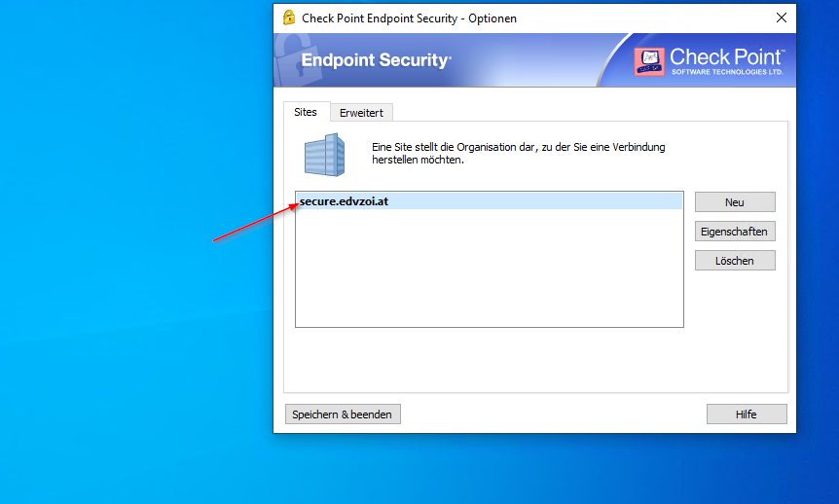This screenshot has width=839, height=504.
Task: Switch to the Sites tab
Action: click(x=306, y=112)
